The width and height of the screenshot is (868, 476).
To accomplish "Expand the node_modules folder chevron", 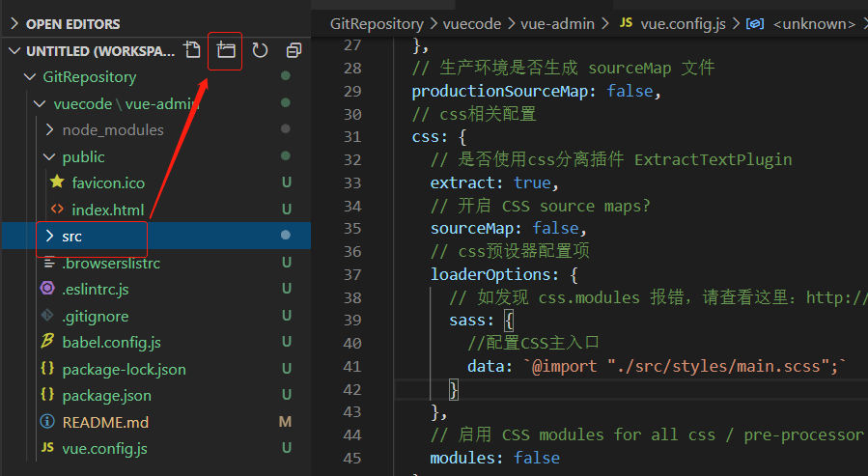I will (x=50, y=129).
